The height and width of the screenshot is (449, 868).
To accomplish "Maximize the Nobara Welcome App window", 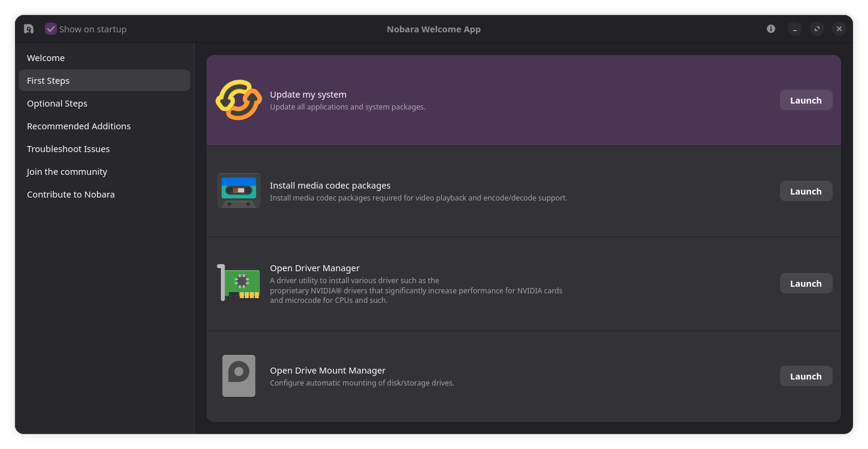I will tap(817, 29).
